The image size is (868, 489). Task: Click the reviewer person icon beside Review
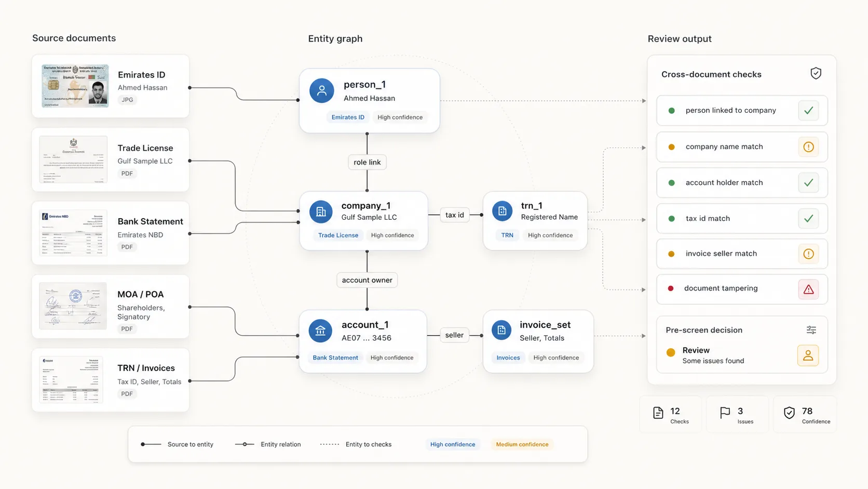[808, 355]
